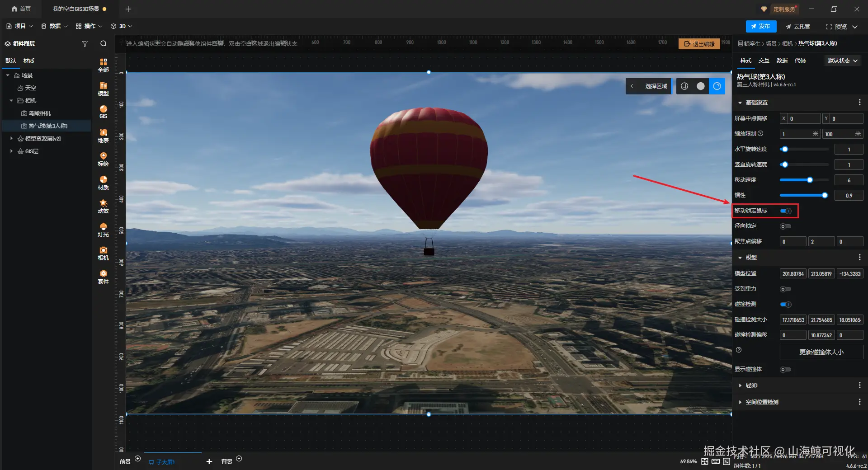Toggle the 移动锁定鼠标 switch

(x=786, y=211)
